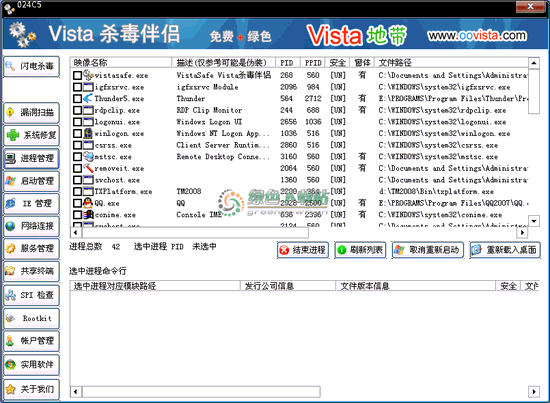Select the "Windows NT Logon App..." description cell

click(223, 134)
